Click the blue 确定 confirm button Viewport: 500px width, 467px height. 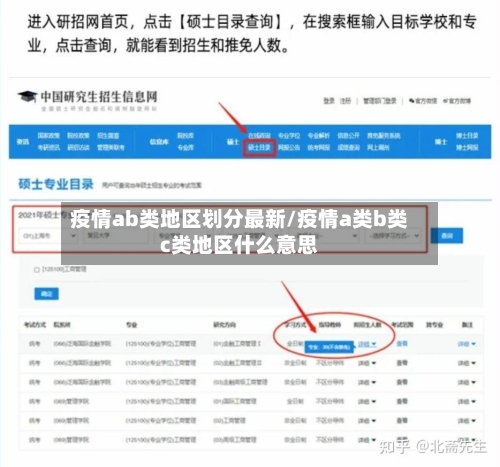pos(46,294)
